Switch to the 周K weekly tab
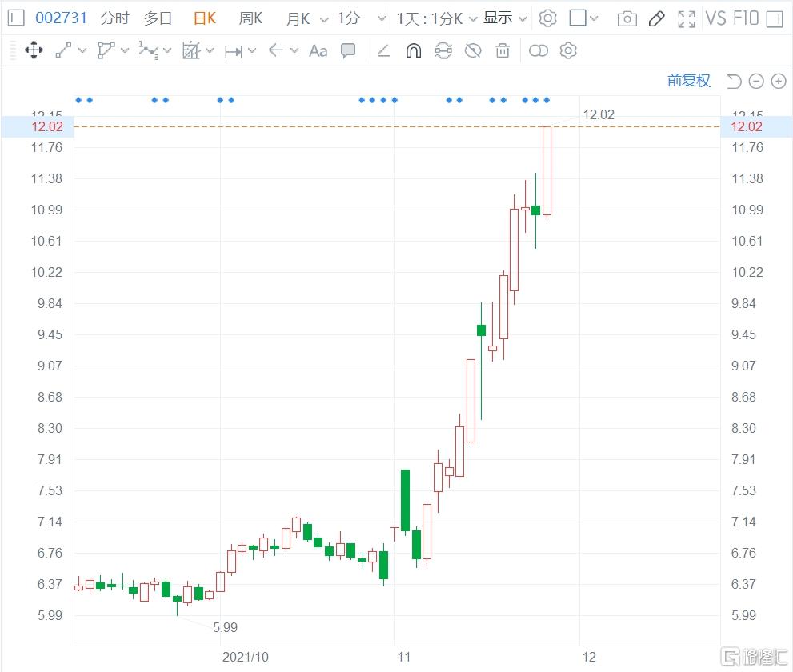This screenshot has width=793, height=672. pyautogui.click(x=250, y=18)
